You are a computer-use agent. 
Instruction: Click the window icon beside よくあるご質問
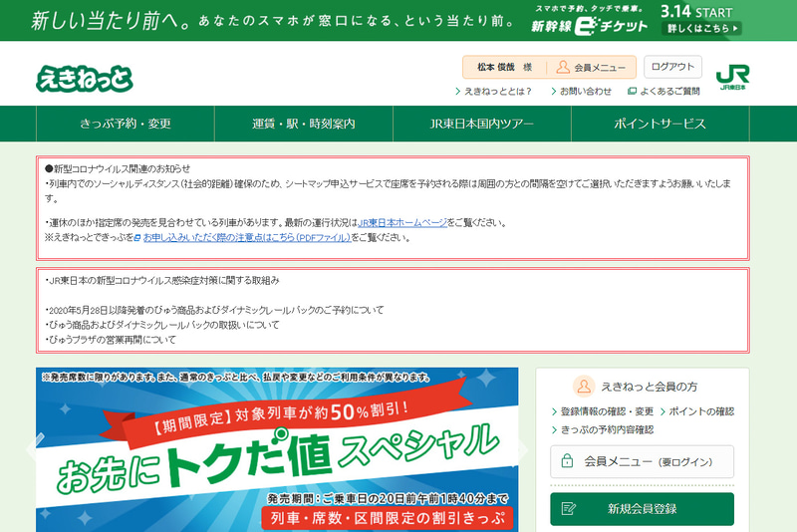pos(632,91)
